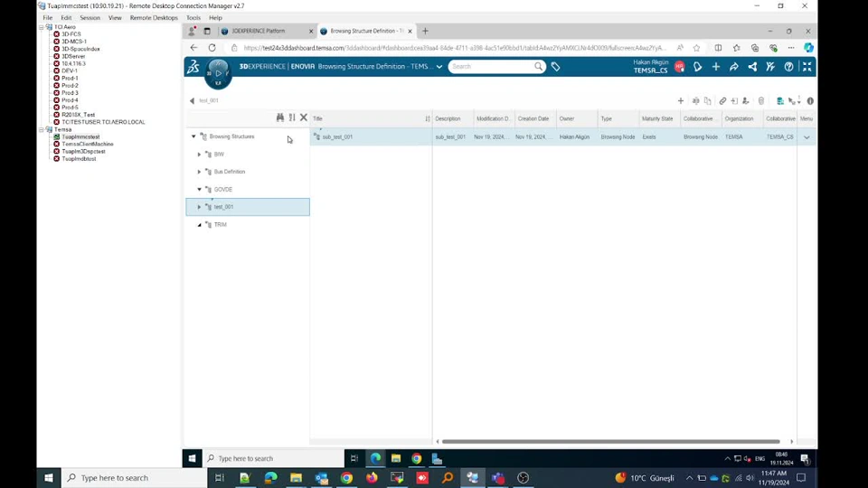
Task: Click the right arrow of horizontal scrollbar
Action: (x=792, y=442)
